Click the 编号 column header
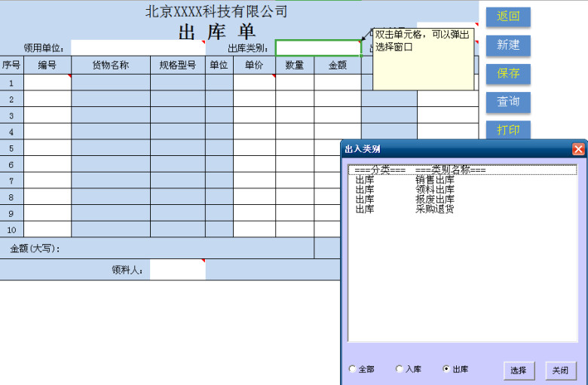Image resolution: width=588 pixels, height=385 pixels. (47, 66)
